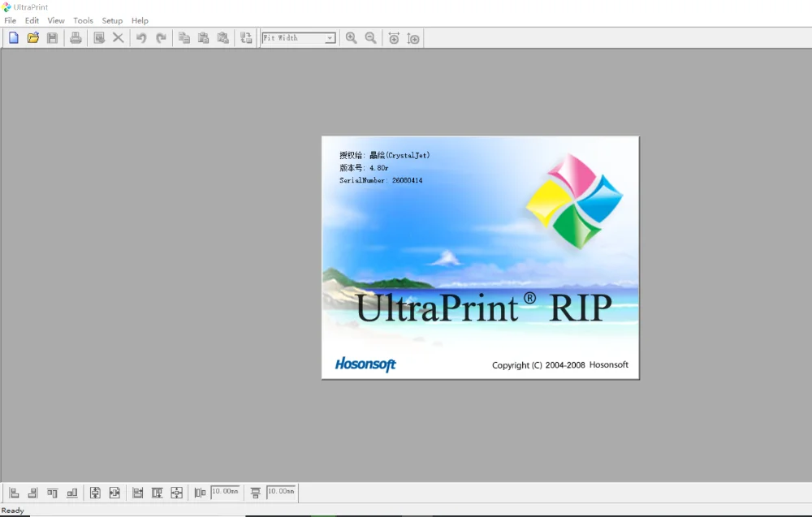Screen dimensions: 812x517
Task: Open a file with the folder icon
Action: click(33, 38)
